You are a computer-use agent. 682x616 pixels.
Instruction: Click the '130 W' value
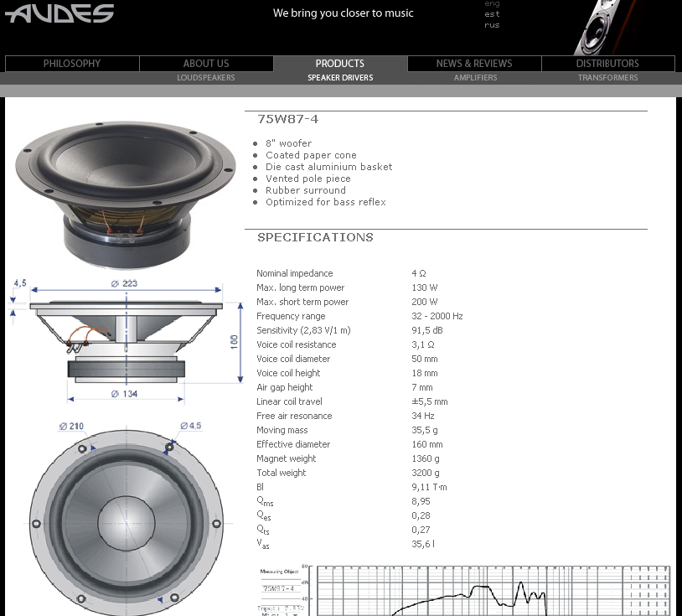click(x=425, y=287)
